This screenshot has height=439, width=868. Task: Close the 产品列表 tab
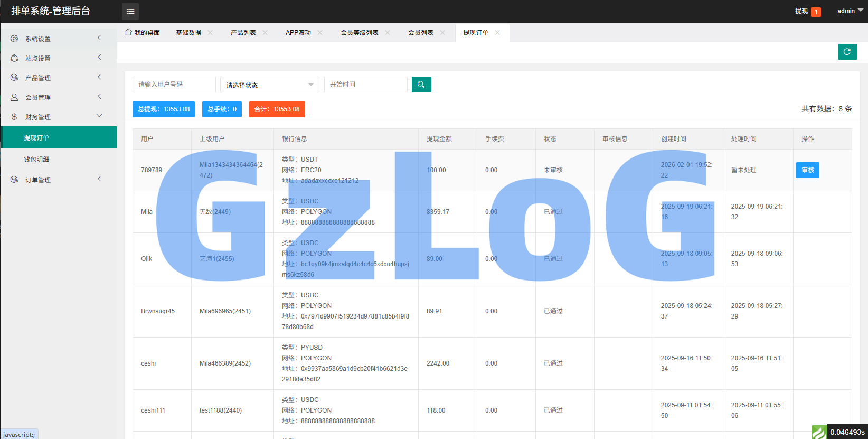pyautogui.click(x=265, y=33)
